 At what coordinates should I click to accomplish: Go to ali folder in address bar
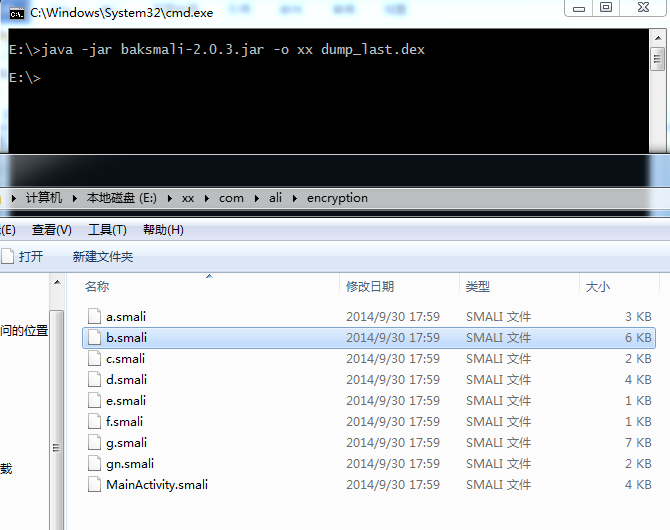[275, 198]
